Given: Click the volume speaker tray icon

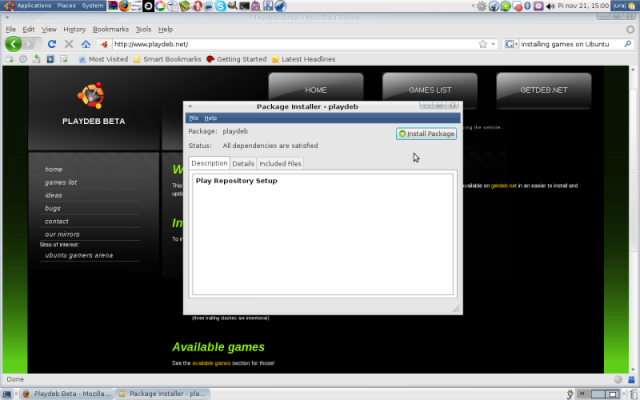Looking at the screenshot, I should [550, 6].
